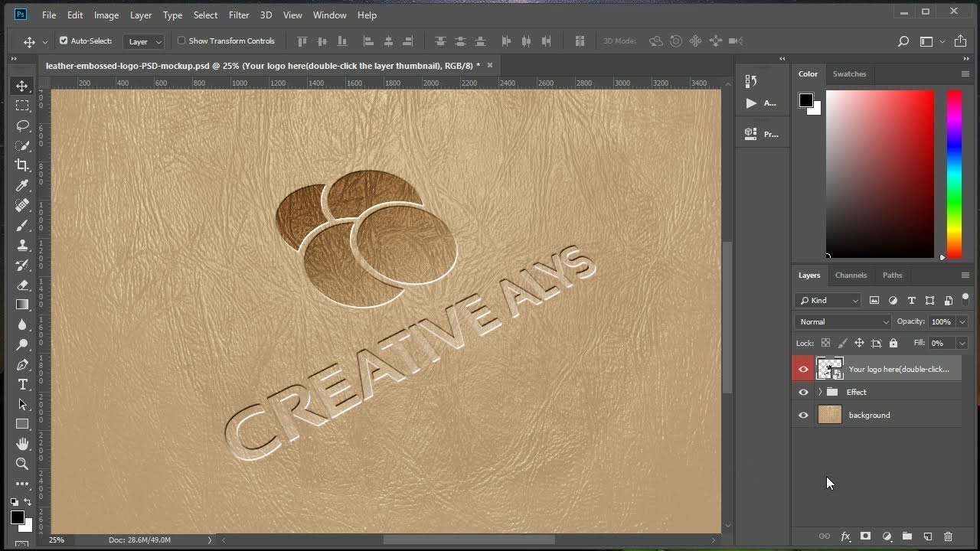This screenshot has height=551, width=980.
Task: Toggle lock position icon
Action: click(x=859, y=343)
